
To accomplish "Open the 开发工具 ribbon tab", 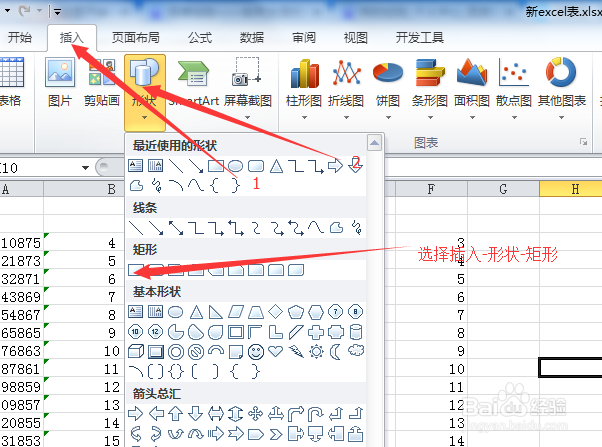I will coord(420,37).
